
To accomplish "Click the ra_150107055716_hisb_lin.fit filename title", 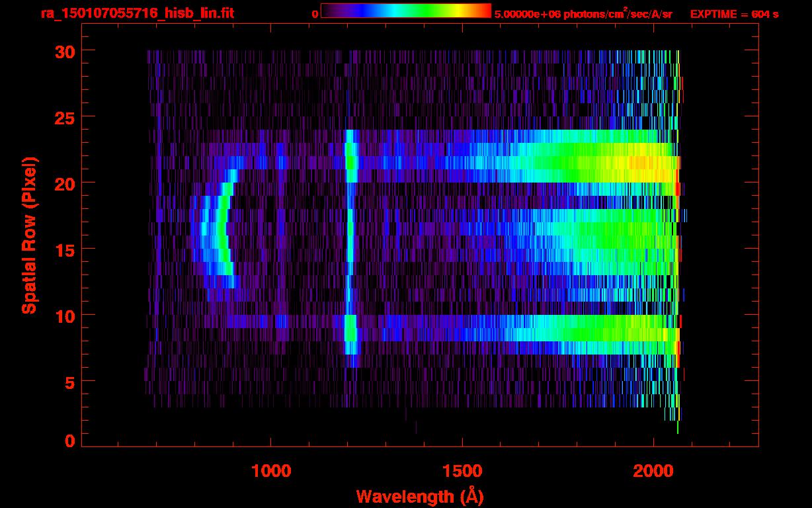I will click(137, 13).
